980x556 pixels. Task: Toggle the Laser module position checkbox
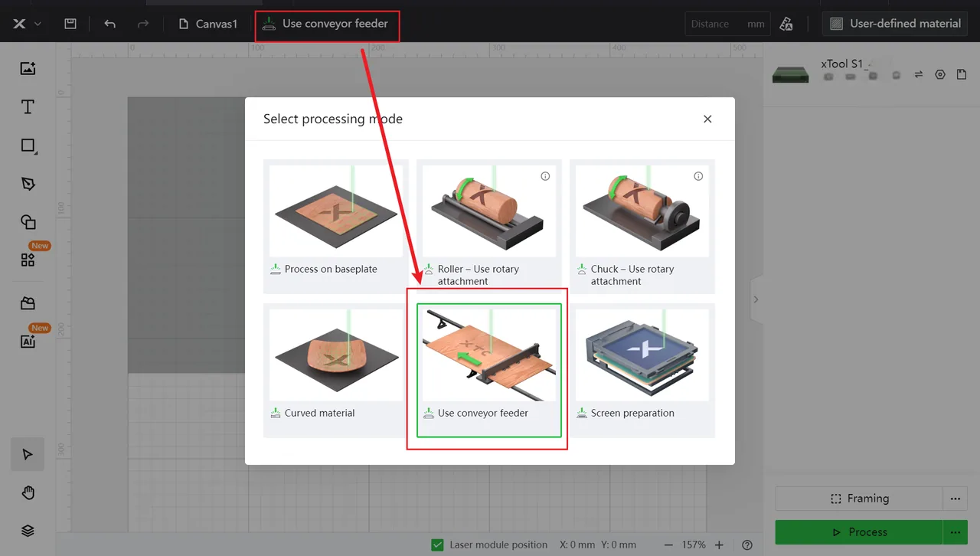point(438,545)
